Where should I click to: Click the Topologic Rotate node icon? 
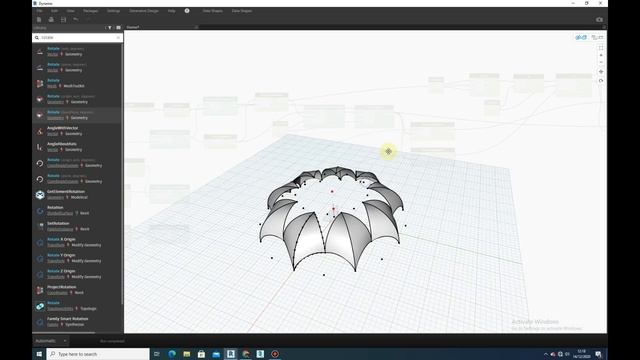[40, 306]
